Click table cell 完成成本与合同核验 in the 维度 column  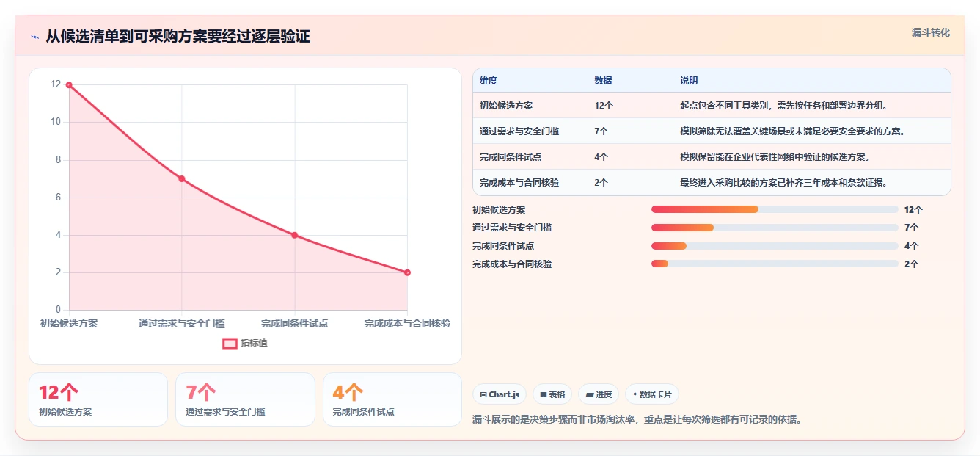pos(519,183)
